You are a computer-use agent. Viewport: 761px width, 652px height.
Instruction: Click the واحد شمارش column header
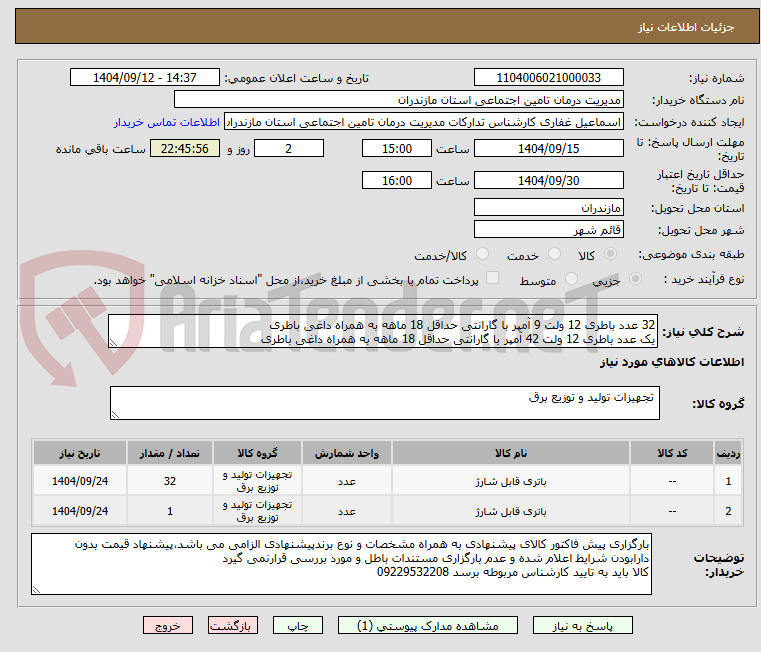point(347,453)
